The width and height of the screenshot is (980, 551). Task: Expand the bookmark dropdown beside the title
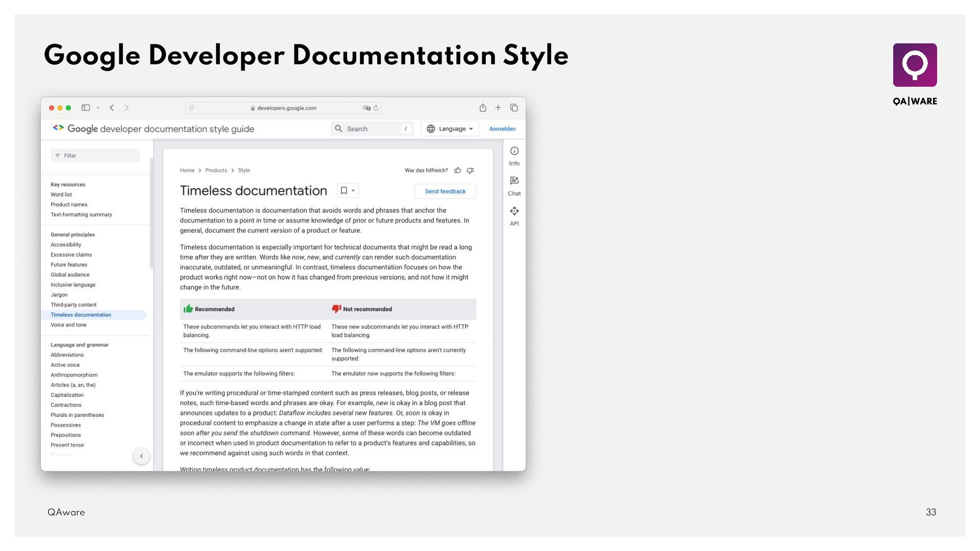tap(353, 191)
